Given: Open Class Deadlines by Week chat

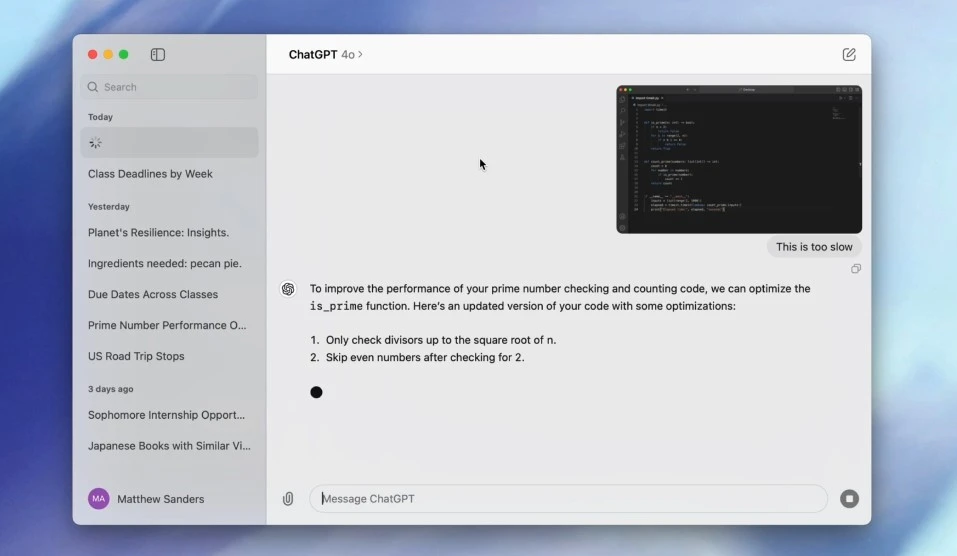Looking at the screenshot, I should [150, 174].
